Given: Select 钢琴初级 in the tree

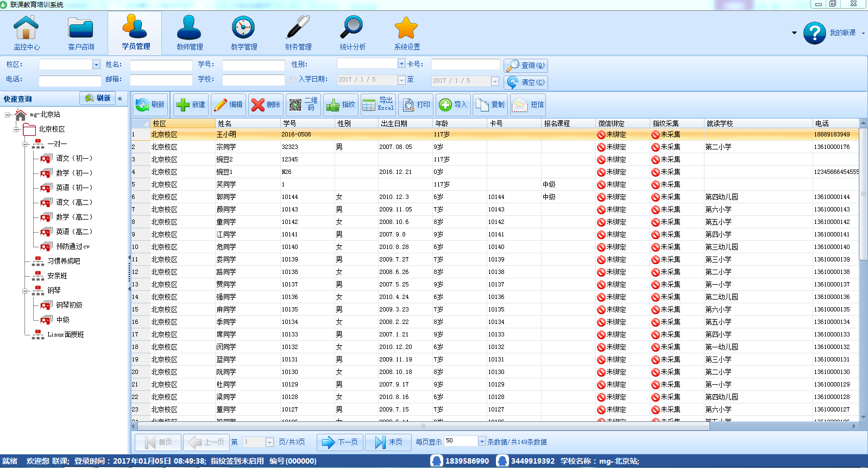Looking at the screenshot, I should click(x=69, y=305).
